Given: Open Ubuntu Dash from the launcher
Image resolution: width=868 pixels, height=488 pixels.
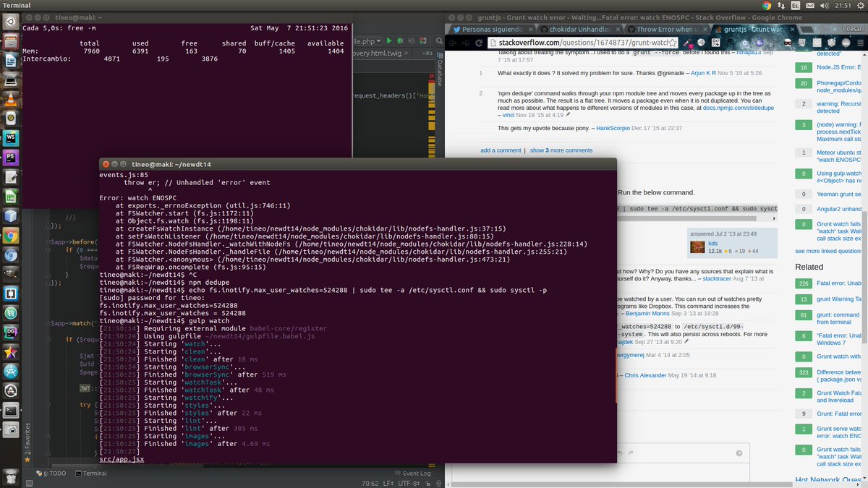Looking at the screenshot, I should 11,22.
